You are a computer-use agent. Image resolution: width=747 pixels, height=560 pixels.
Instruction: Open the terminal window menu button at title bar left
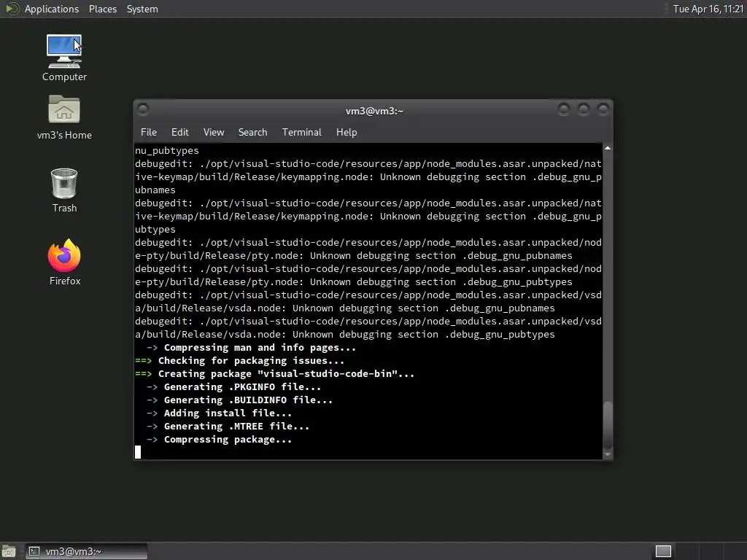click(x=143, y=109)
